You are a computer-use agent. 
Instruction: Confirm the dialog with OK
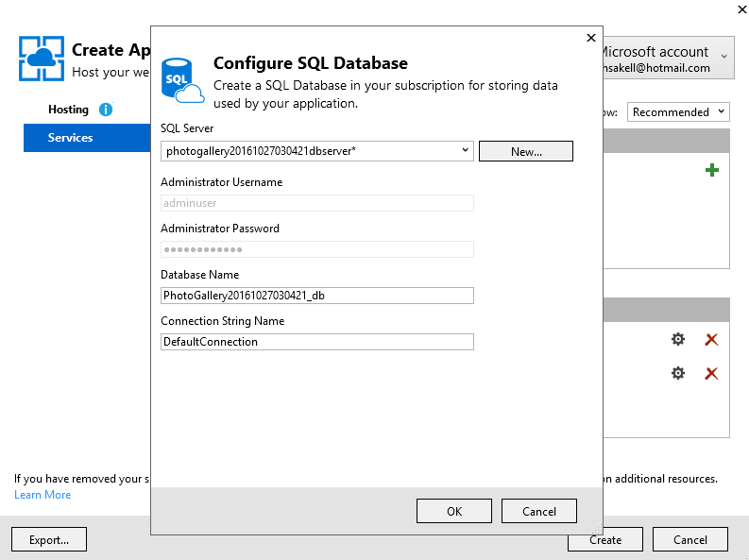[x=454, y=511]
